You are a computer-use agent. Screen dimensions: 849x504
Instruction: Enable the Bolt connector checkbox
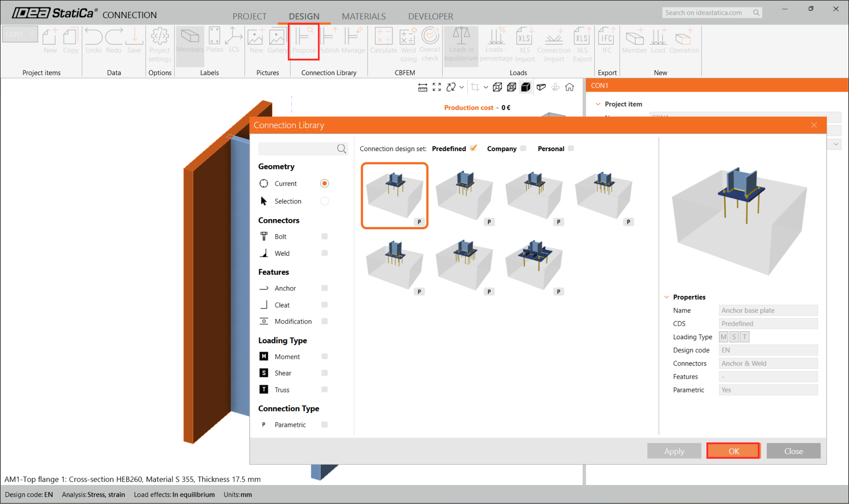(x=324, y=236)
